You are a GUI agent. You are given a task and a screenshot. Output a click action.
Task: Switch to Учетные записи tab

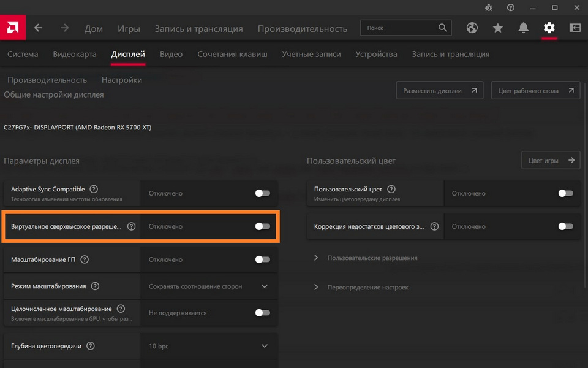(x=311, y=54)
